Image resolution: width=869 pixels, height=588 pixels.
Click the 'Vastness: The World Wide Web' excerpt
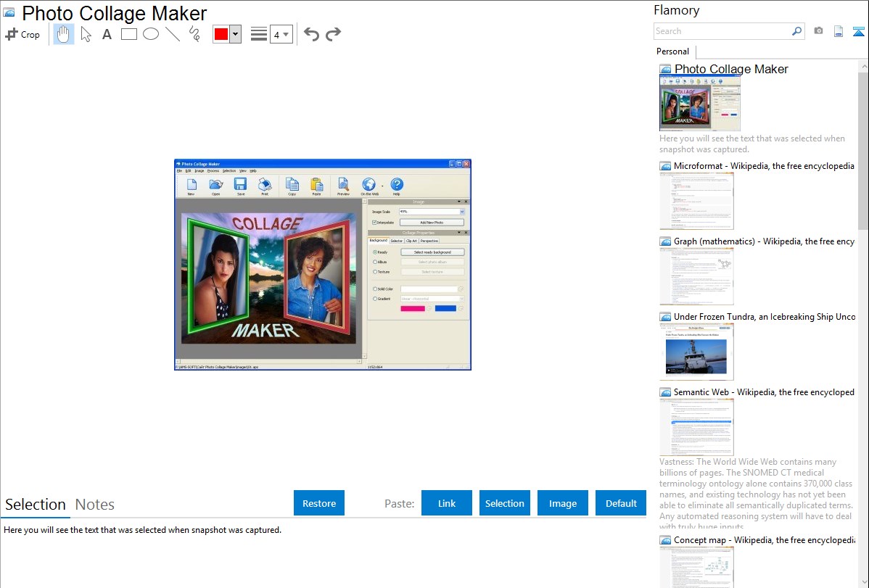click(757, 494)
